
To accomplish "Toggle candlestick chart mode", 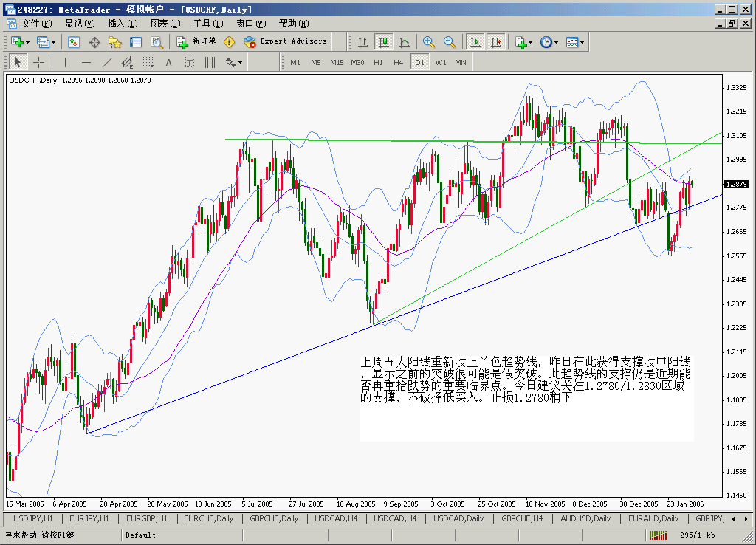I will point(383,42).
